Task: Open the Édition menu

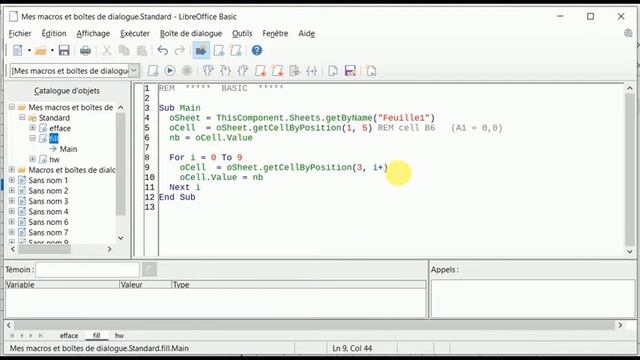Action: (54, 33)
